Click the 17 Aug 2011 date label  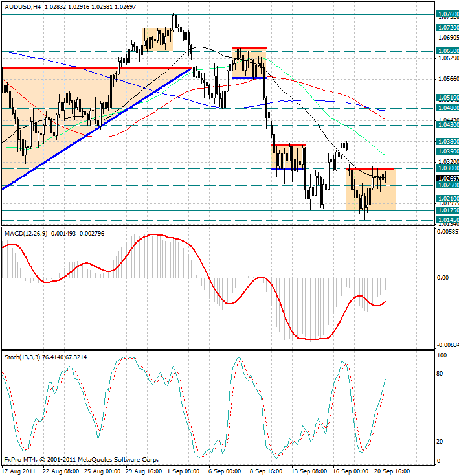[19, 471]
